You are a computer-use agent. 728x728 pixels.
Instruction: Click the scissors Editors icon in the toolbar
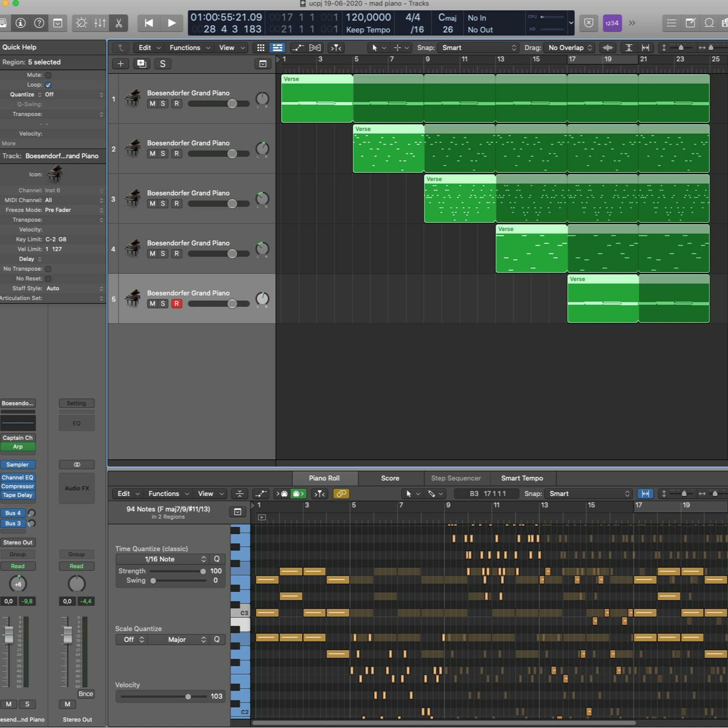(118, 23)
